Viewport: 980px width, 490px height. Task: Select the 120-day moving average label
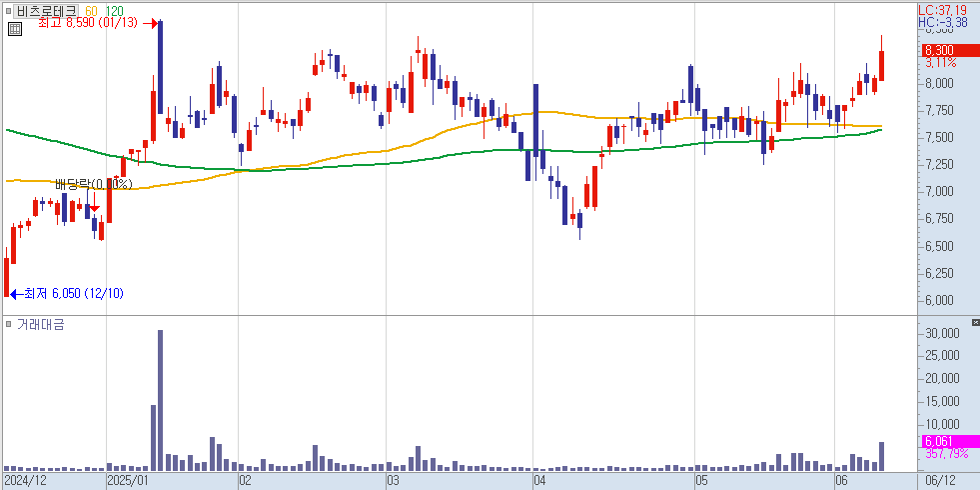click(114, 11)
